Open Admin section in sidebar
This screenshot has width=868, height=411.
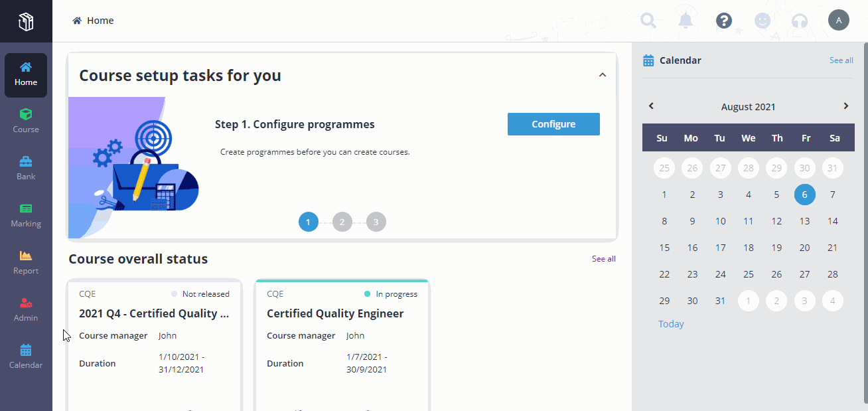26,309
